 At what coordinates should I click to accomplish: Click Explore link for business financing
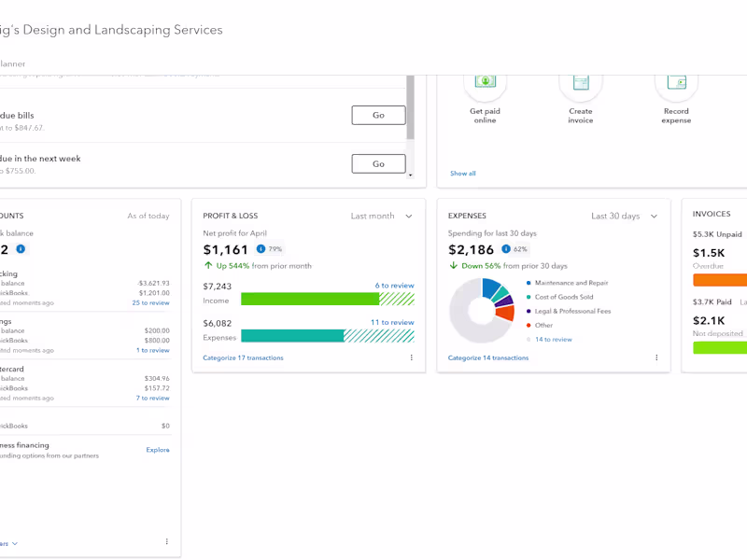tap(158, 450)
